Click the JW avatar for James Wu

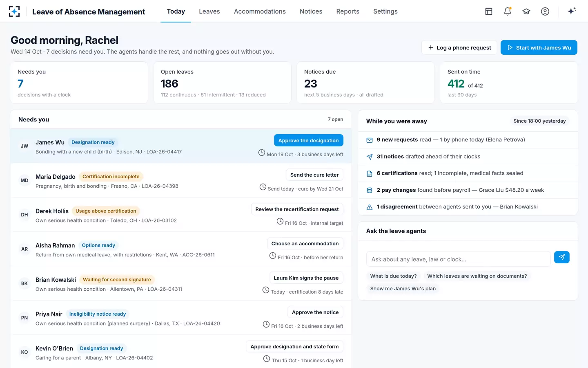point(24,146)
